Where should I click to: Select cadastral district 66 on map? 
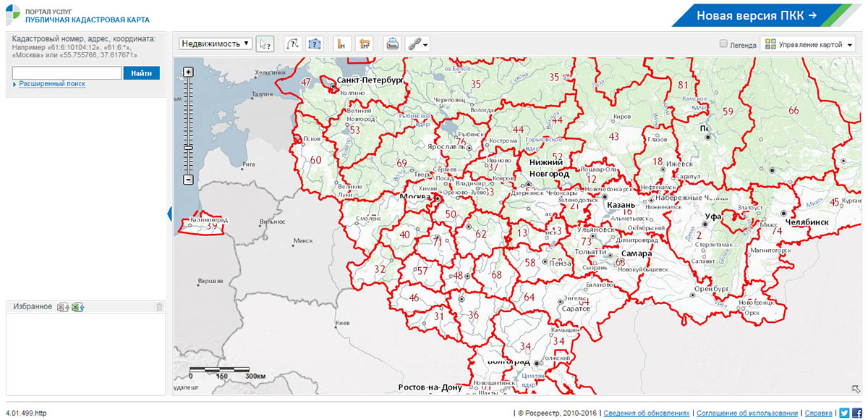793,110
